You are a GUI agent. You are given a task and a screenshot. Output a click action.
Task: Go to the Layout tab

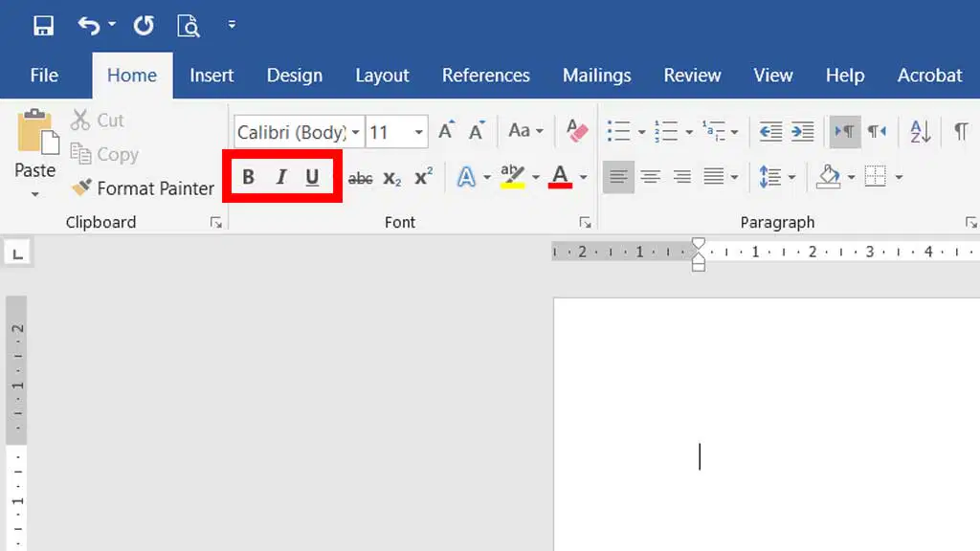tap(382, 76)
